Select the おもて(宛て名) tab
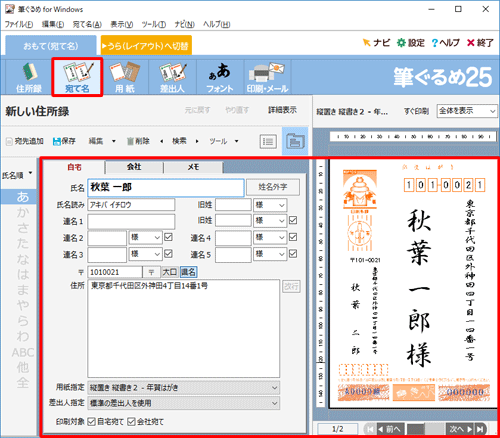 (51, 46)
